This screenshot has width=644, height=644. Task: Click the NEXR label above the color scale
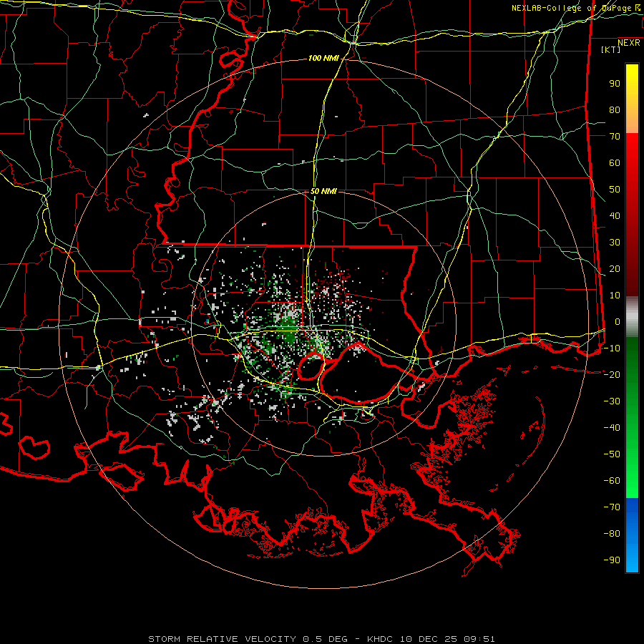pyautogui.click(x=629, y=43)
